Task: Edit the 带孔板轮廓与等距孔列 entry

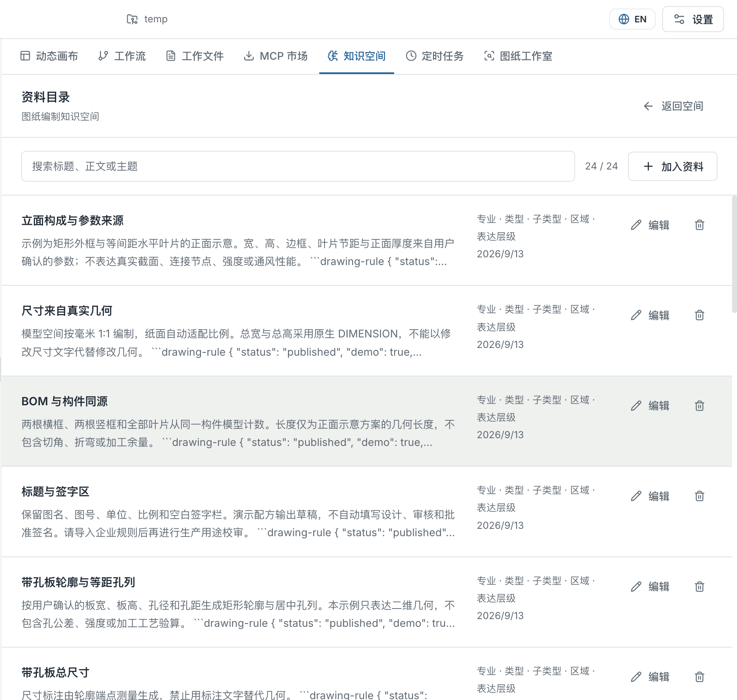Action: (650, 587)
